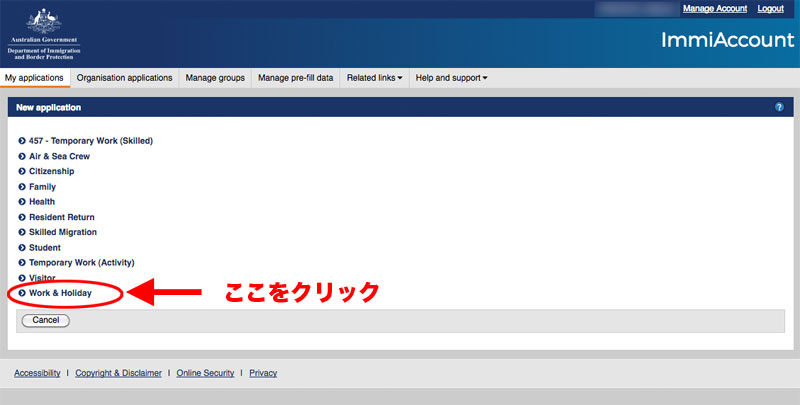The image size is (800, 405).
Task: Expand the arrow icon beside Family
Action: coord(22,187)
